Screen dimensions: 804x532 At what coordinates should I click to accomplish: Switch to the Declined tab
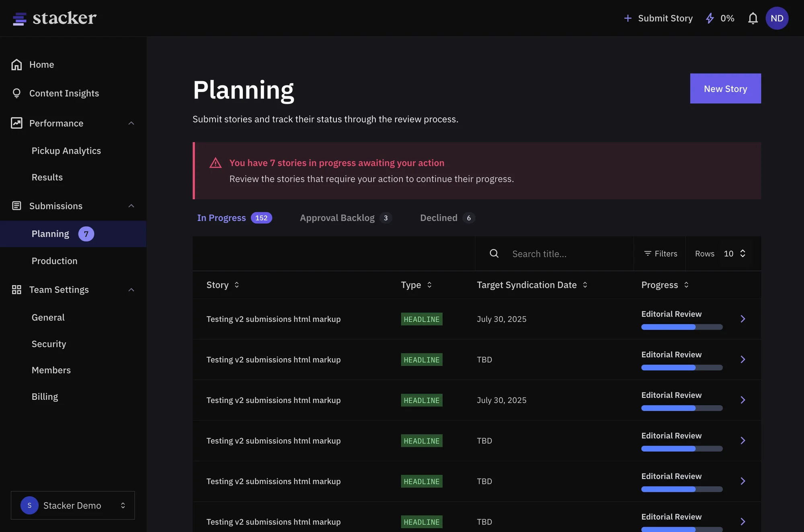pyautogui.click(x=447, y=218)
